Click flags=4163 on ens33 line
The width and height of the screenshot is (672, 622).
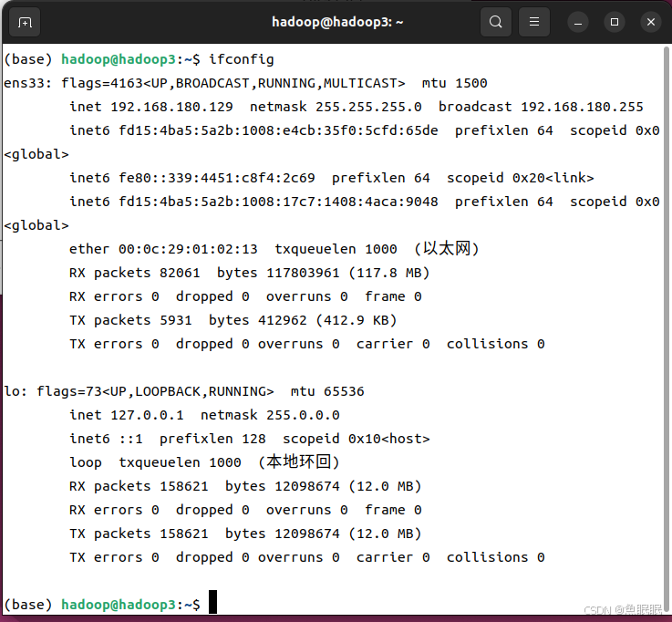(102, 83)
